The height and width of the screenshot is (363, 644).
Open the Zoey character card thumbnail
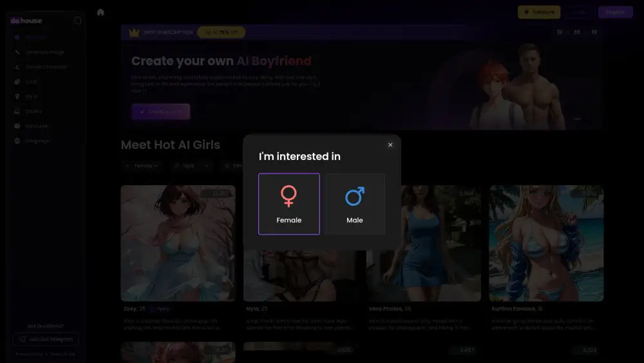click(178, 243)
